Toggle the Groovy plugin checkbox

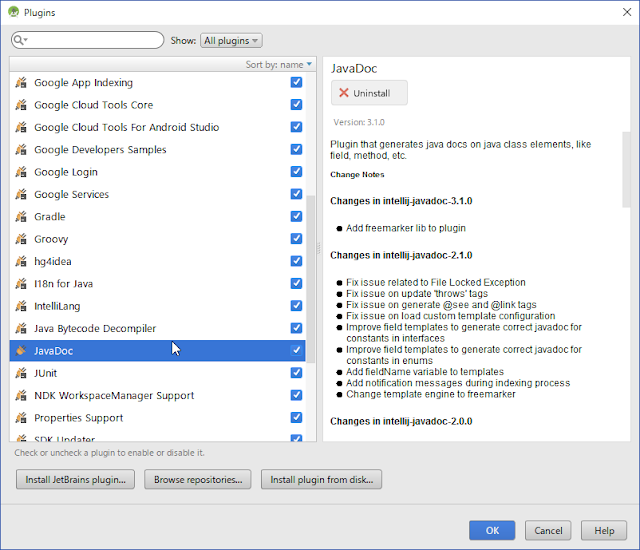[x=296, y=239]
